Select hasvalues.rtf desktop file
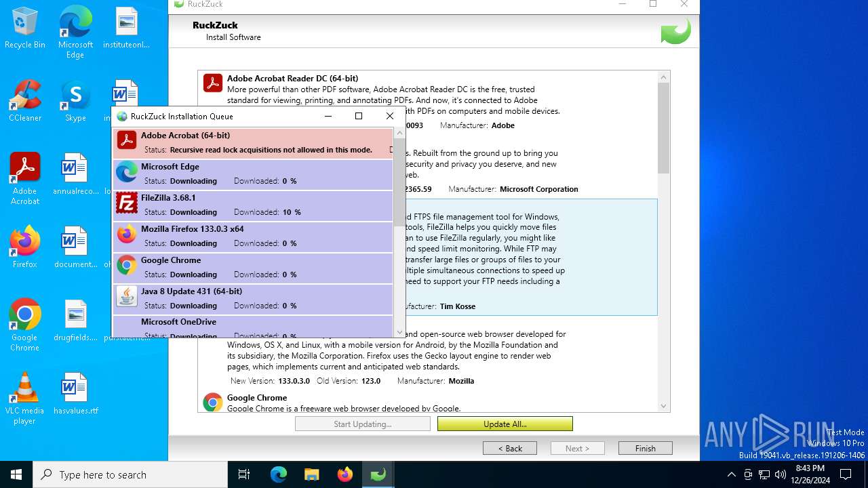This screenshot has height=488, width=868. pyautogui.click(x=75, y=393)
